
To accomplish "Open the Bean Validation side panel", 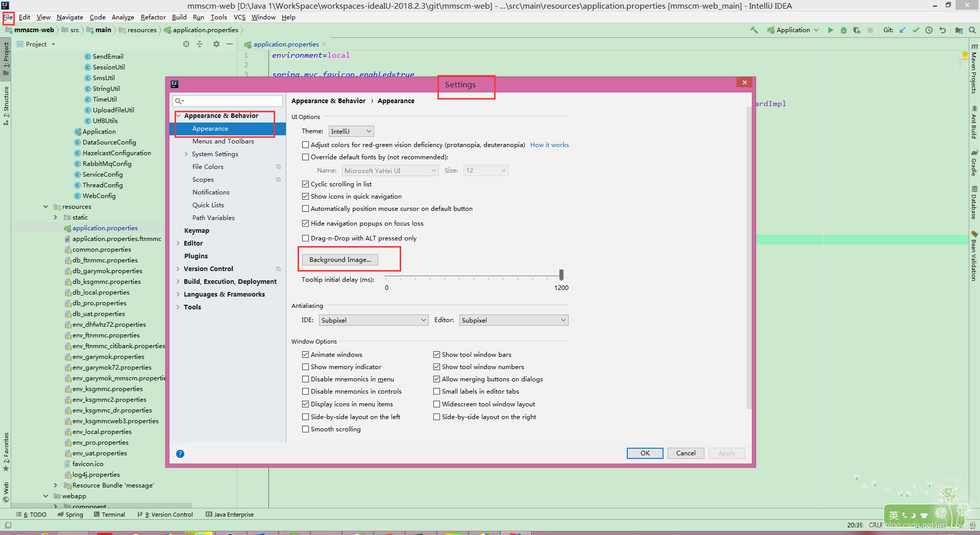I will (x=974, y=256).
